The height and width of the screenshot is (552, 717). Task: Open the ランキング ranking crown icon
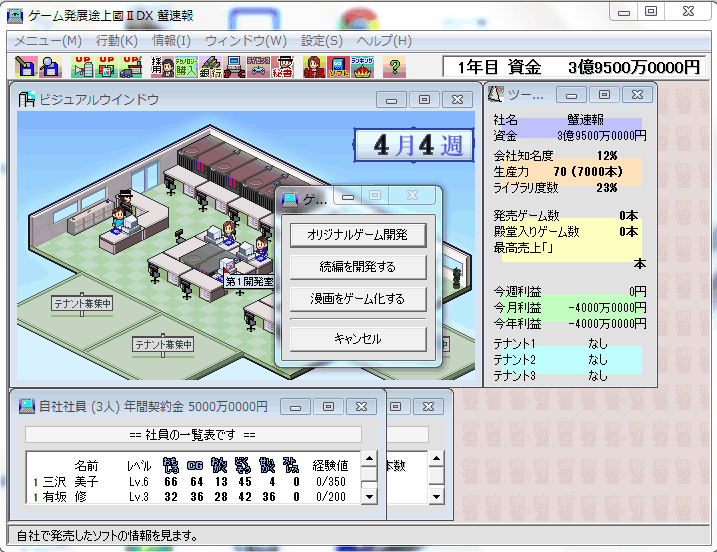(363, 67)
